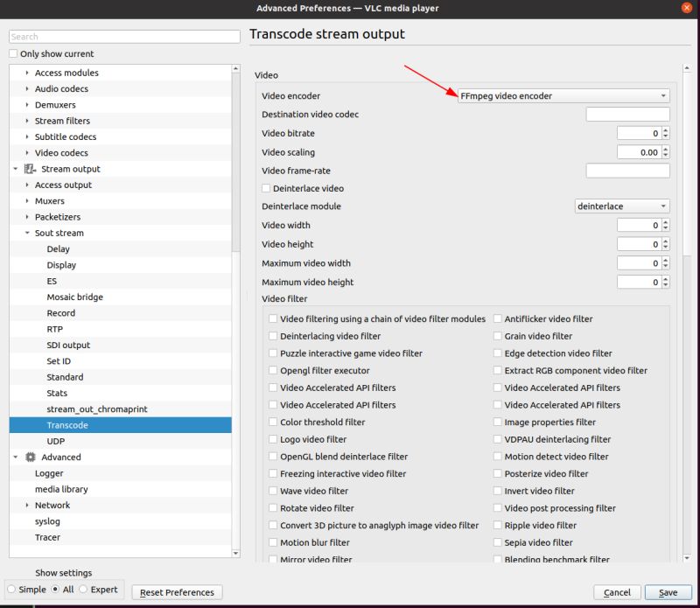700x608 pixels.
Task: Enable Rotate video filter checkbox
Action: click(273, 508)
